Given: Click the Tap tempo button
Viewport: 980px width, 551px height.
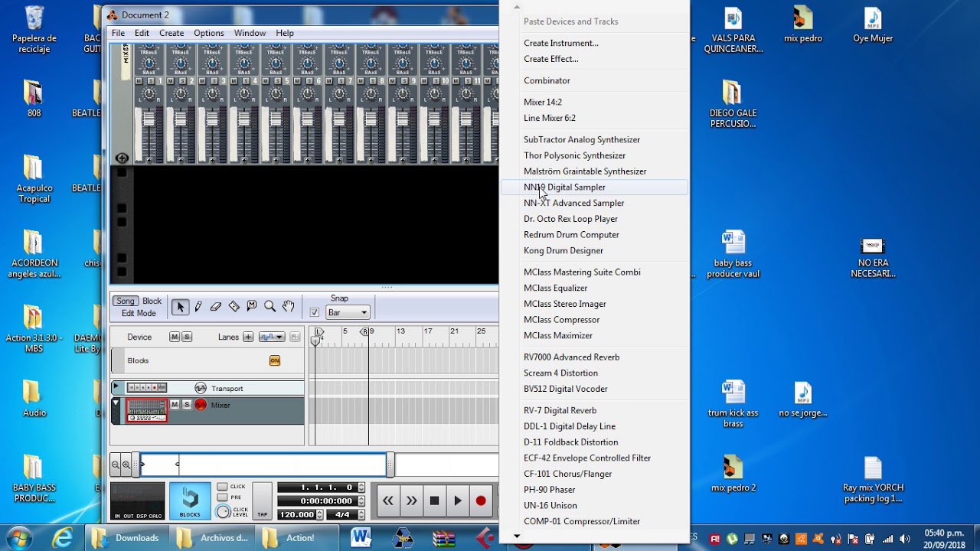Looking at the screenshot, I should click(262, 501).
